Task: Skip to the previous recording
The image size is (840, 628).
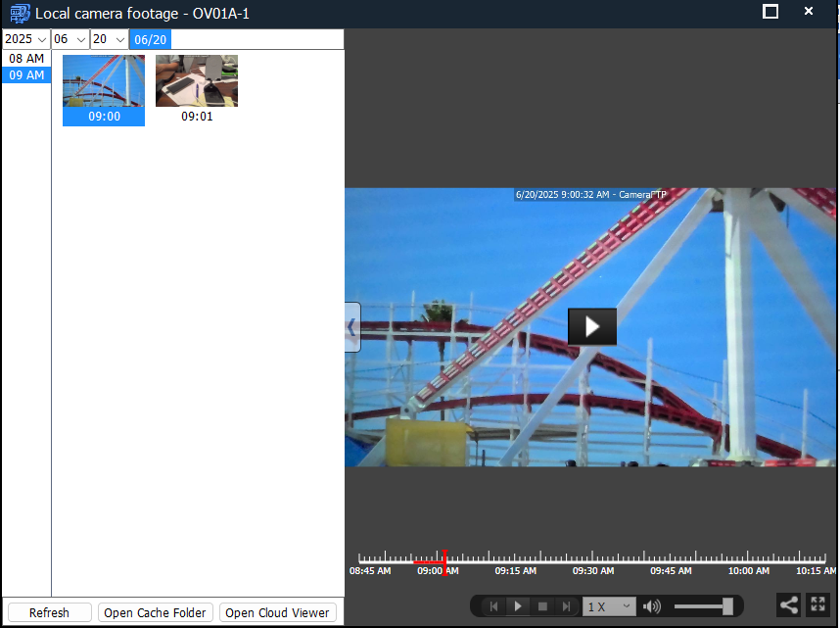Action: (494, 606)
